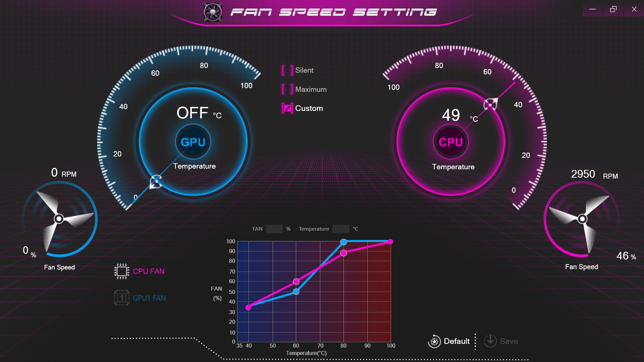The image size is (644, 362).
Task: Enable the Silent mode checkbox
Action: coord(287,70)
